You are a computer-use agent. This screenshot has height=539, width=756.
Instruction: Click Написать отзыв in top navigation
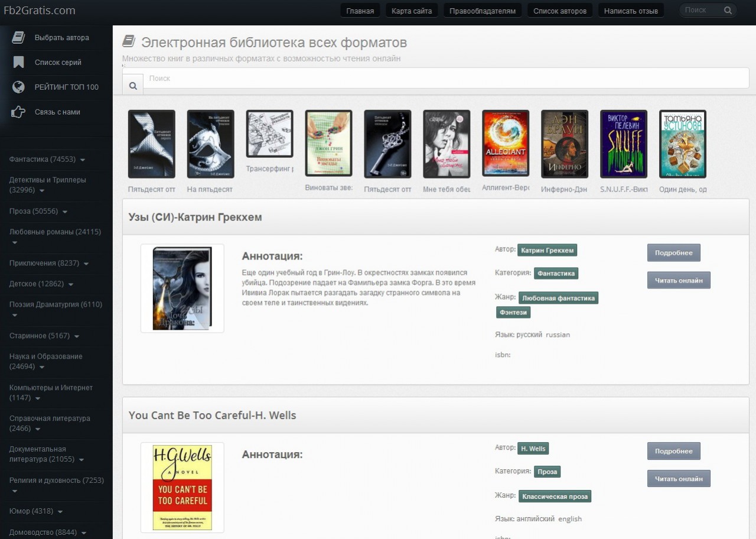point(631,11)
